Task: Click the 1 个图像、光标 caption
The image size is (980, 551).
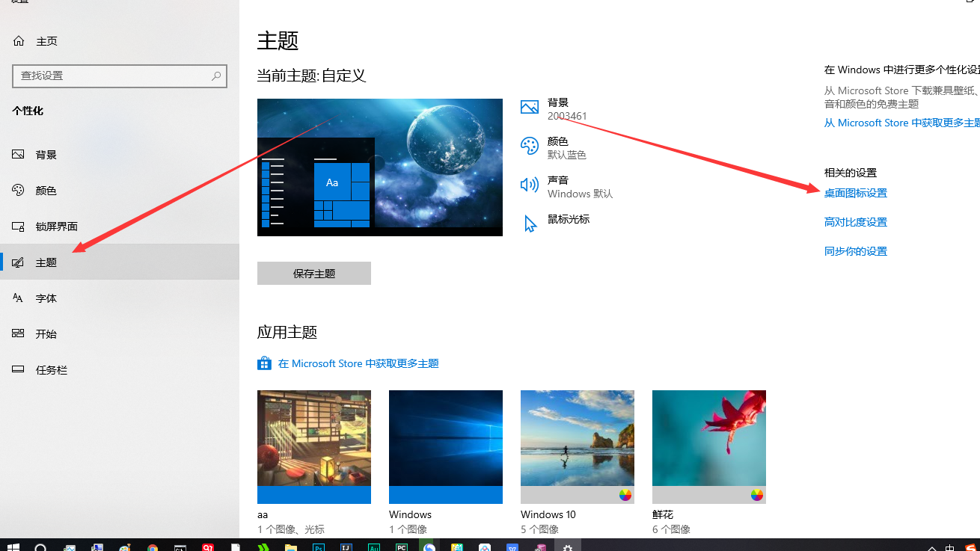Action: (291, 529)
